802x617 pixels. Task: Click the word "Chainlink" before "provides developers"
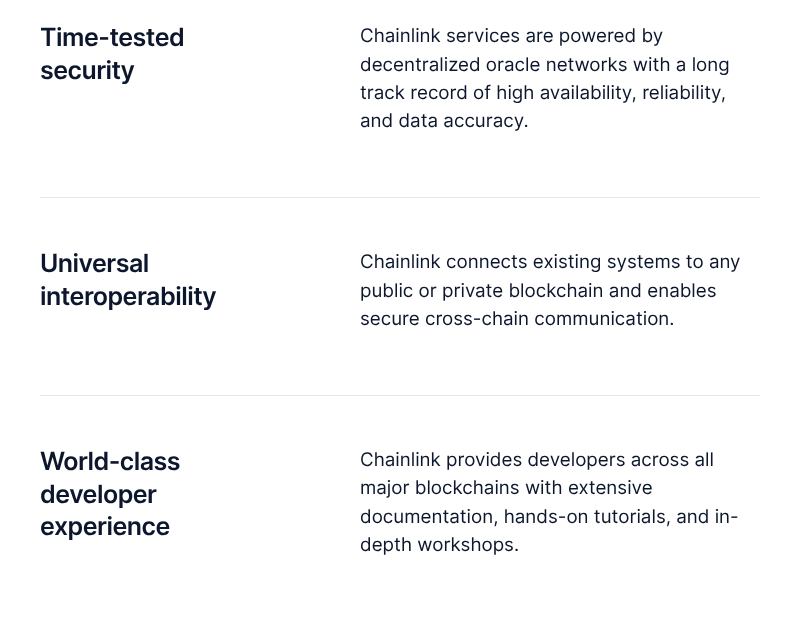400,460
